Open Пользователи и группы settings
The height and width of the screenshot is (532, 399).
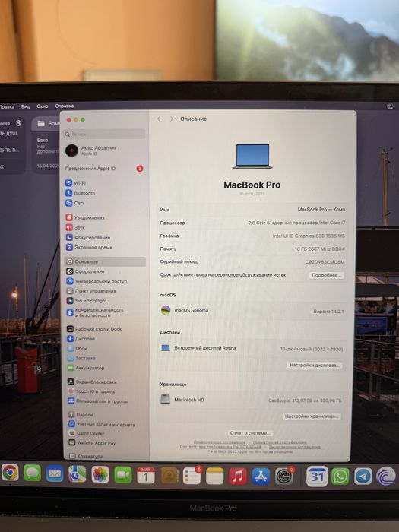tap(98, 401)
